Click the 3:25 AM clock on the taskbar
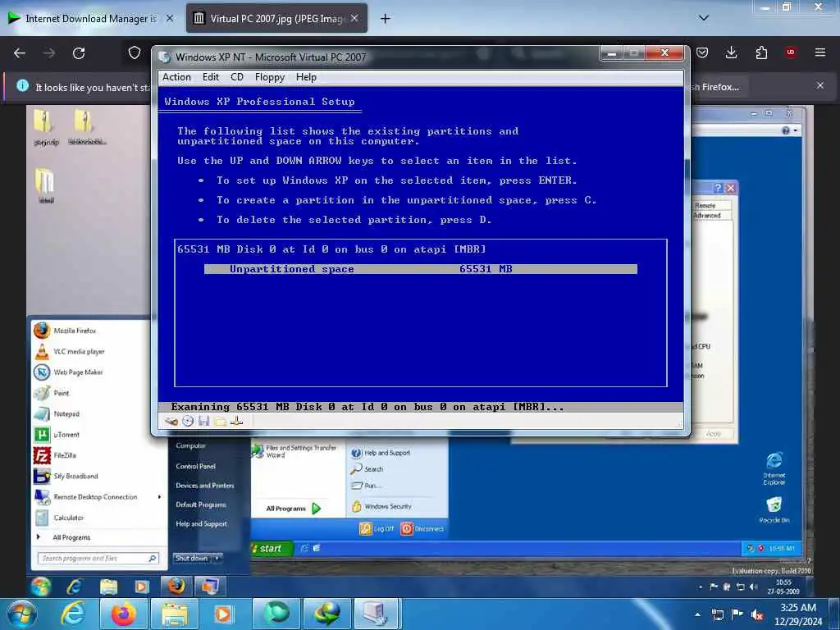The image size is (840, 630). click(x=797, y=614)
